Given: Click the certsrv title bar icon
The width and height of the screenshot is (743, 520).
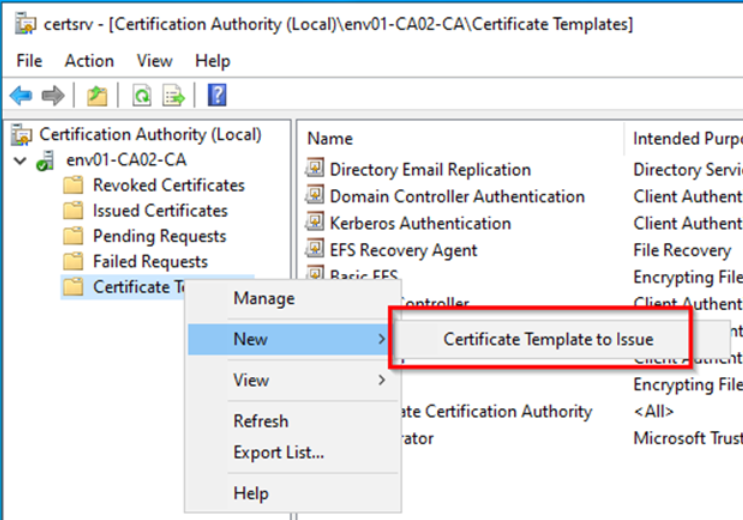Looking at the screenshot, I should click(25, 24).
